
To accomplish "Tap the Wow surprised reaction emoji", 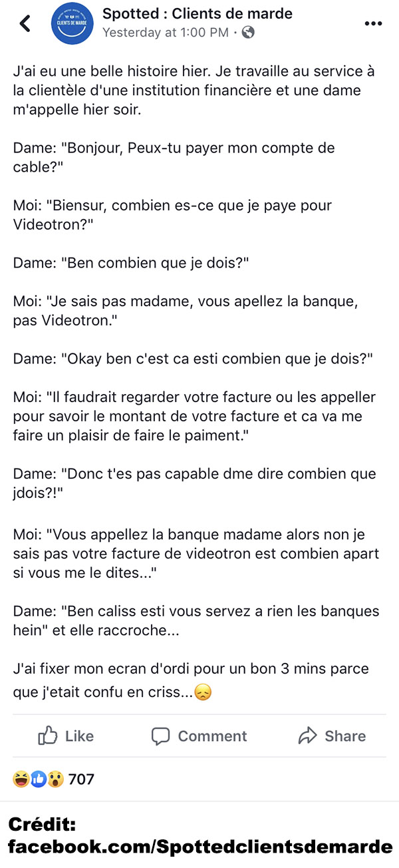I will click(x=56, y=779).
